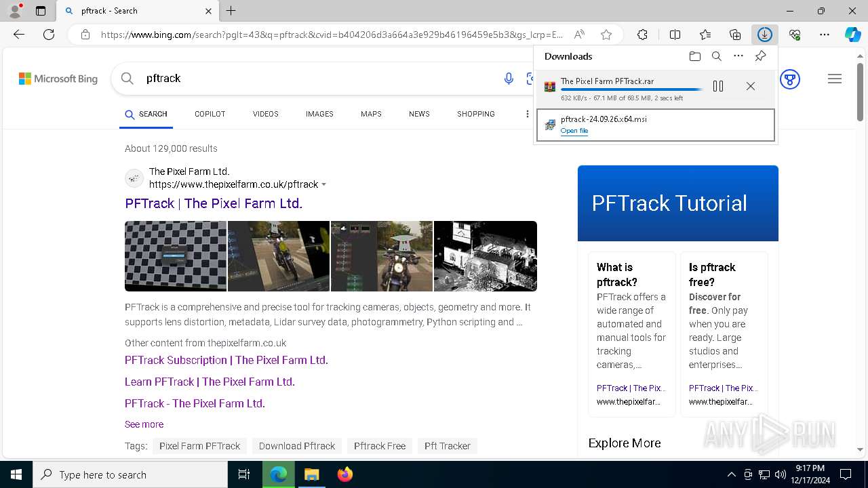The image size is (868, 488).
Task: Open Bing hamburger menu
Action: pyautogui.click(x=835, y=79)
